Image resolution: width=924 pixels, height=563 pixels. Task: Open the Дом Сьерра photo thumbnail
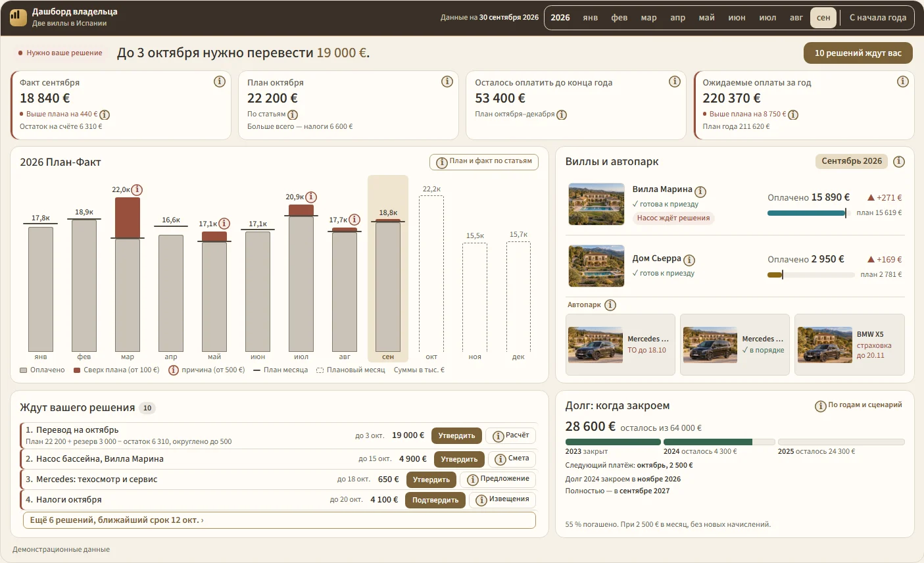(596, 266)
